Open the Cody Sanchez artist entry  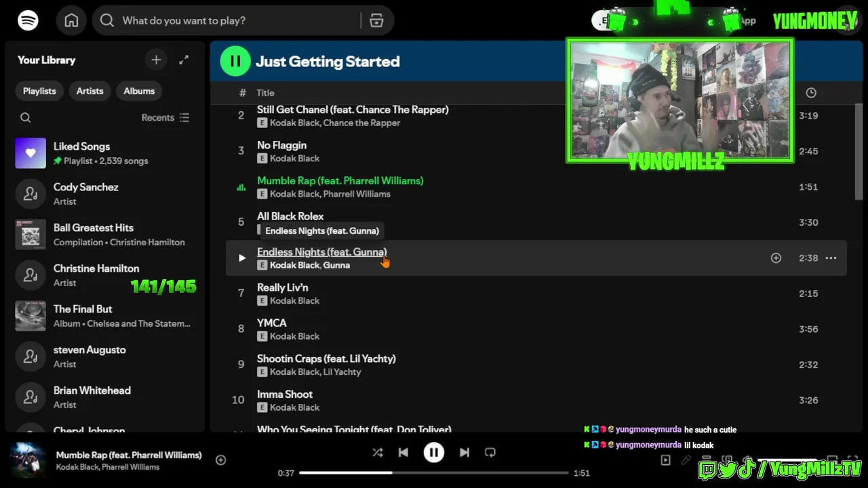click(x=105, y=194)
